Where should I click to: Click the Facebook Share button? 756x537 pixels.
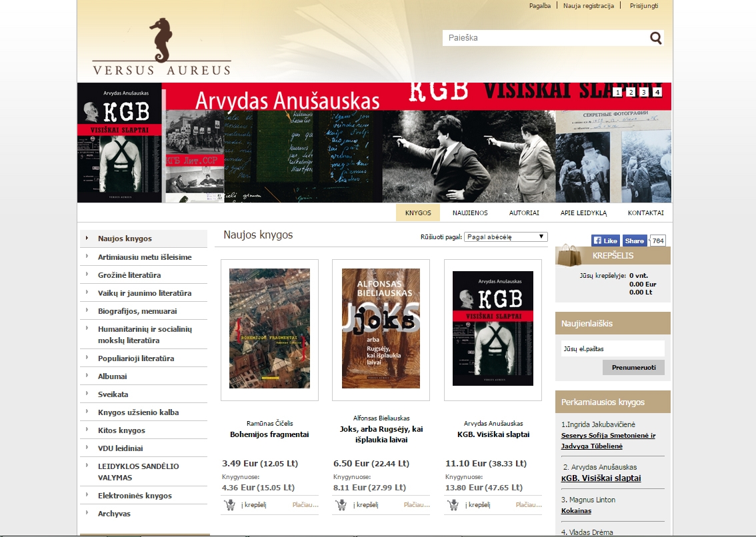(x=634, y=241)
